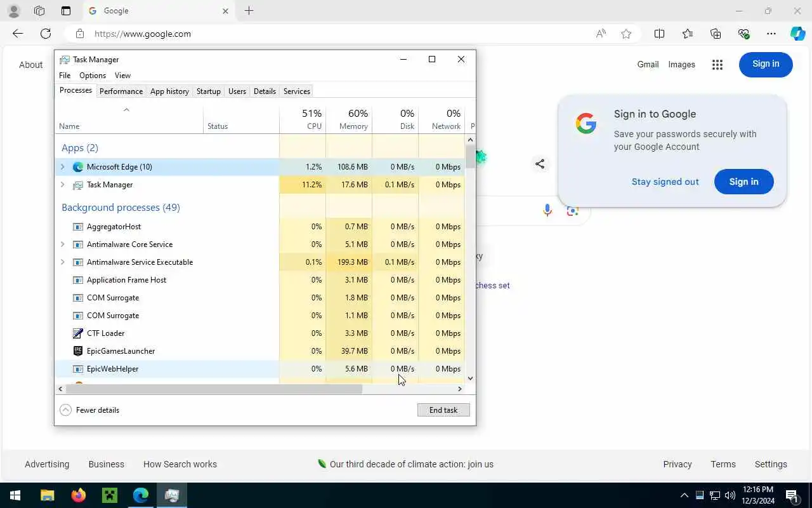This screenshot has width=812, height=508.
Task: Open the Windows Start menu
Action: [15, 495]
